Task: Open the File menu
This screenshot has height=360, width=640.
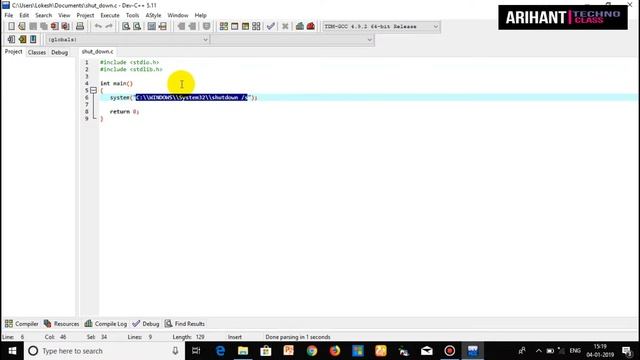Action: point(9,15)
